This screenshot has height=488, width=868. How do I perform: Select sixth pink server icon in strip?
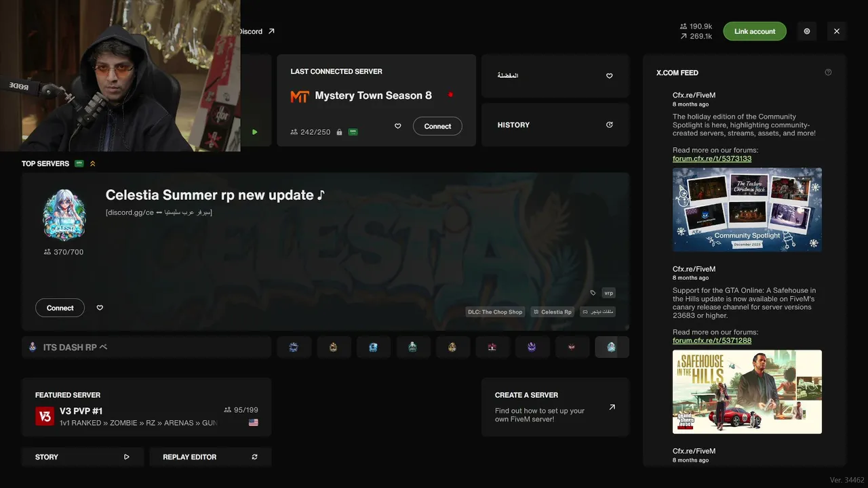tap(492, 347)
